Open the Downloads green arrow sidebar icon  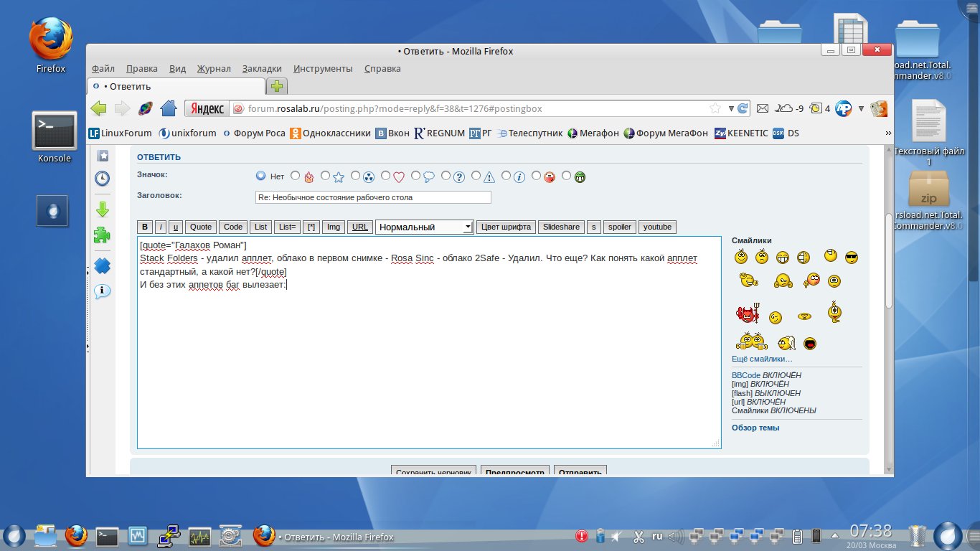103,209
